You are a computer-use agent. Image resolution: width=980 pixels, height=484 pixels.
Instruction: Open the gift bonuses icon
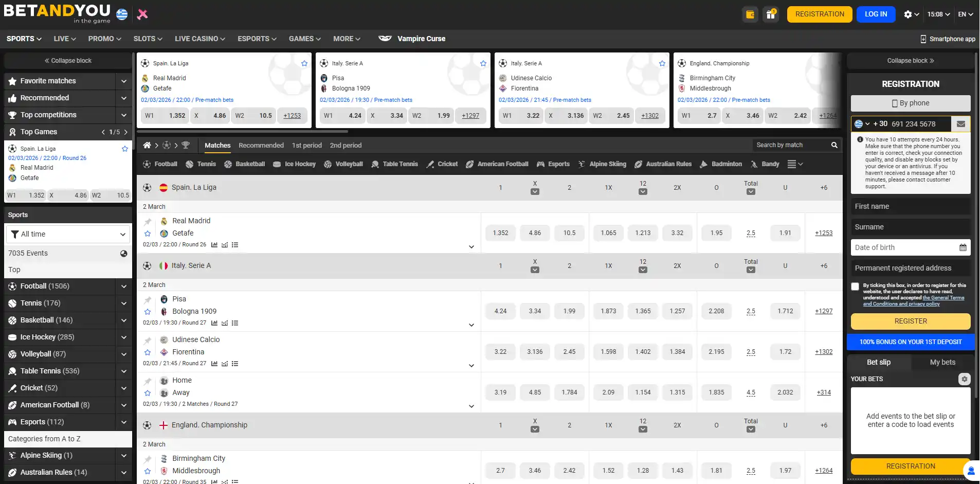tap(771, 14)
